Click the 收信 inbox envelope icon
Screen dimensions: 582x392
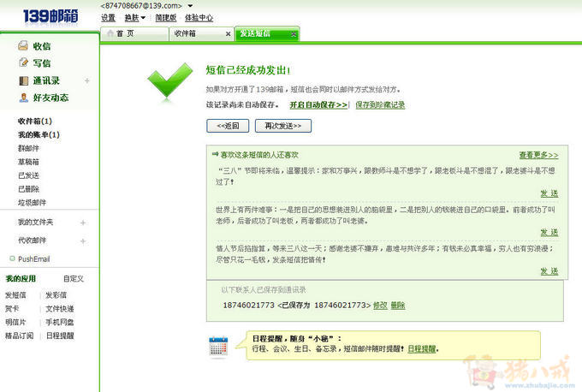23,45
